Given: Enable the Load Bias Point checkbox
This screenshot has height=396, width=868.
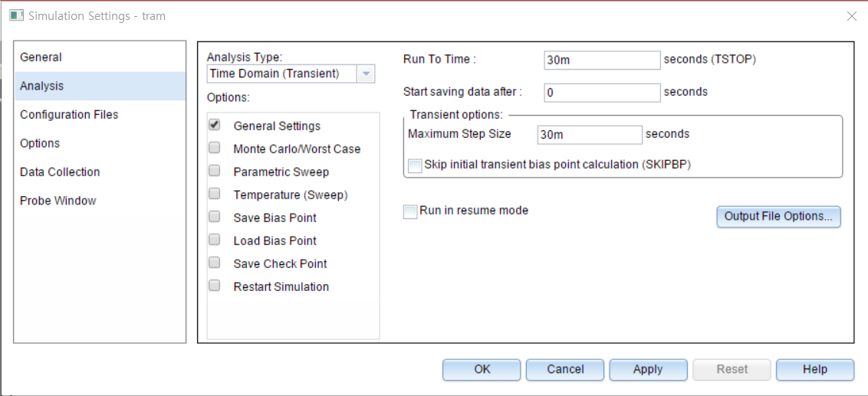Looking at the screenshot, I should 214,240.
